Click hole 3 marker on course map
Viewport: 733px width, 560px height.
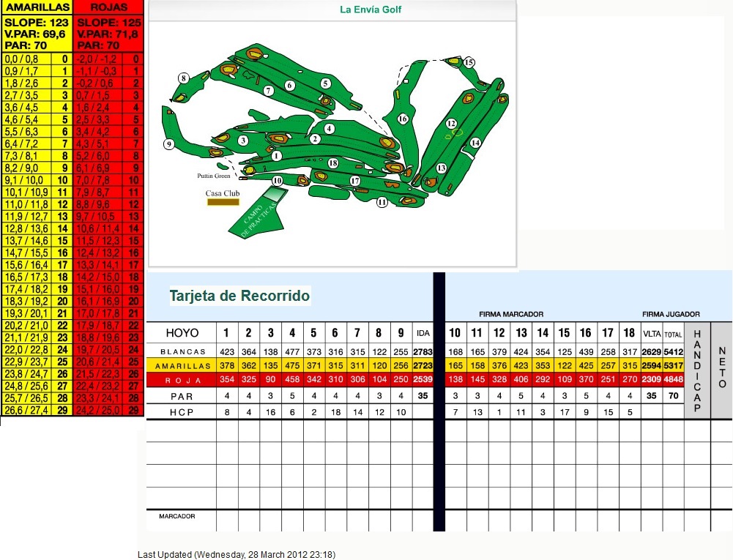(x=242, y=141)
